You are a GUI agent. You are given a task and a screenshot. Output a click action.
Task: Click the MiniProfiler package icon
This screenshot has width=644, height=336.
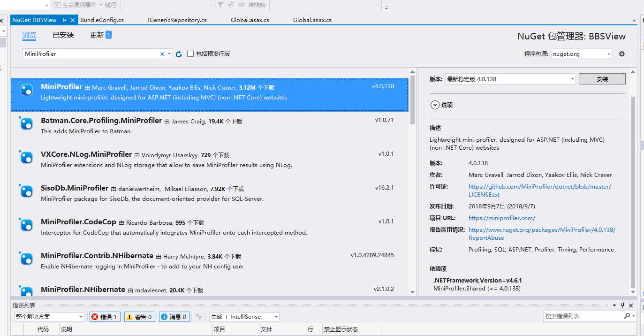pyautogui.click(x=26, y=90)
